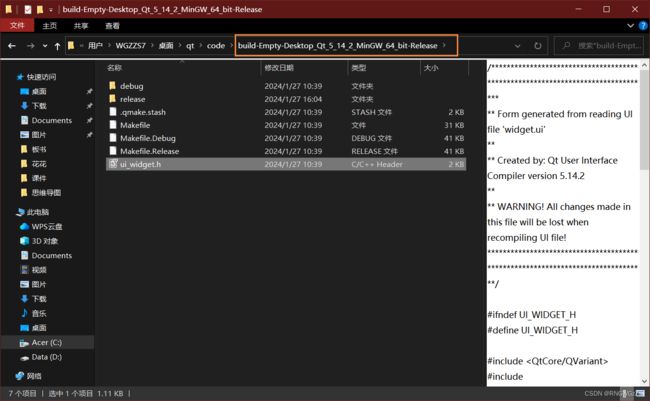Open the 查看 ribbon tab
The height and width of the screenshot is (401, 650).
tap(112, 26)
